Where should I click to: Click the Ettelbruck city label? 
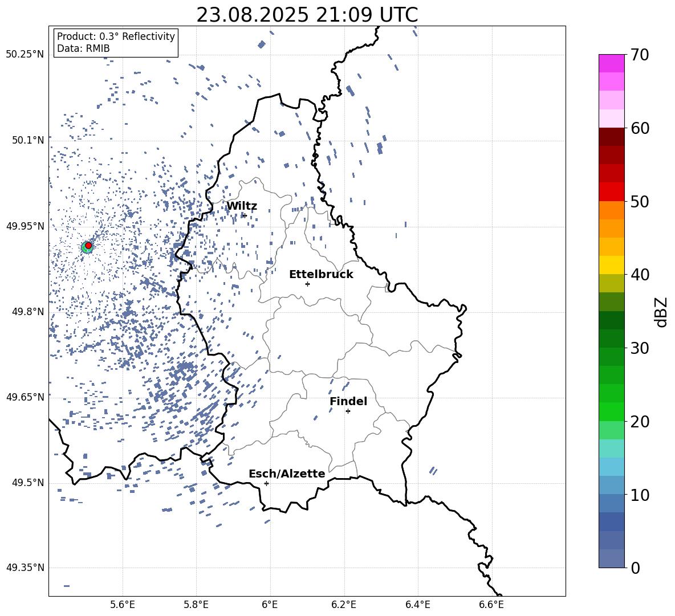click(321, 275)
